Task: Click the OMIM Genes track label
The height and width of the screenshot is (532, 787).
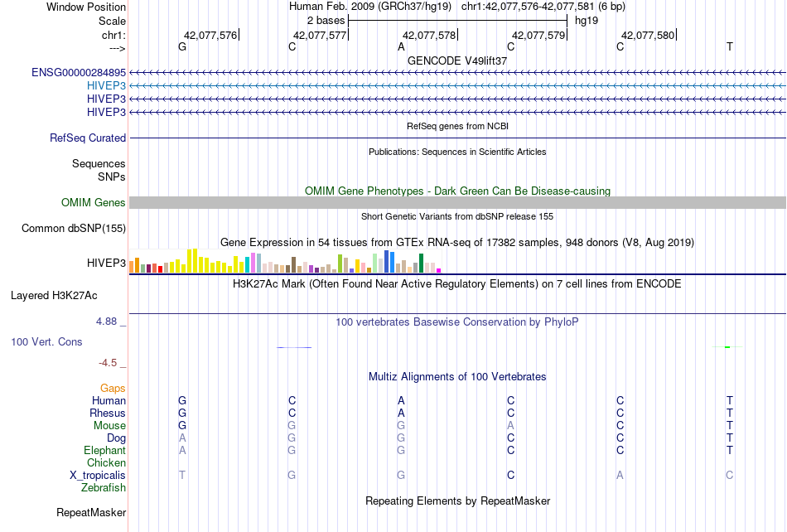Action: pyautogui.click(x=94, y=203)
